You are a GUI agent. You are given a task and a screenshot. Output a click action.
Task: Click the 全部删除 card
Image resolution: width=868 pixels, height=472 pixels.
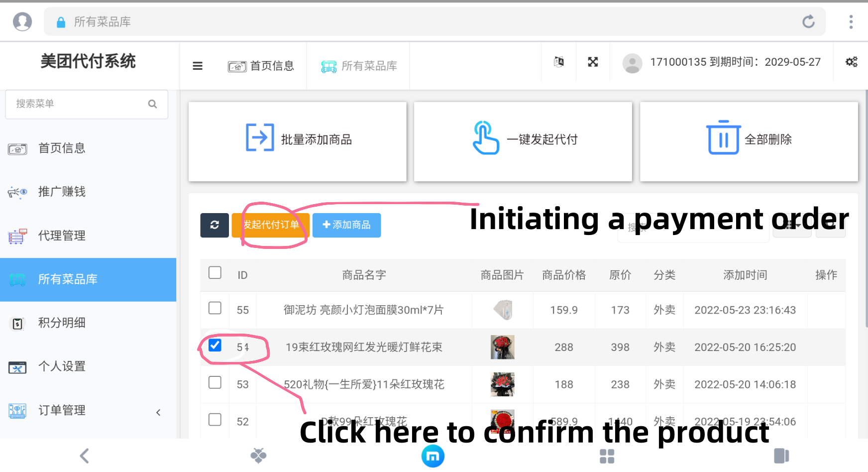coord(749,141)
